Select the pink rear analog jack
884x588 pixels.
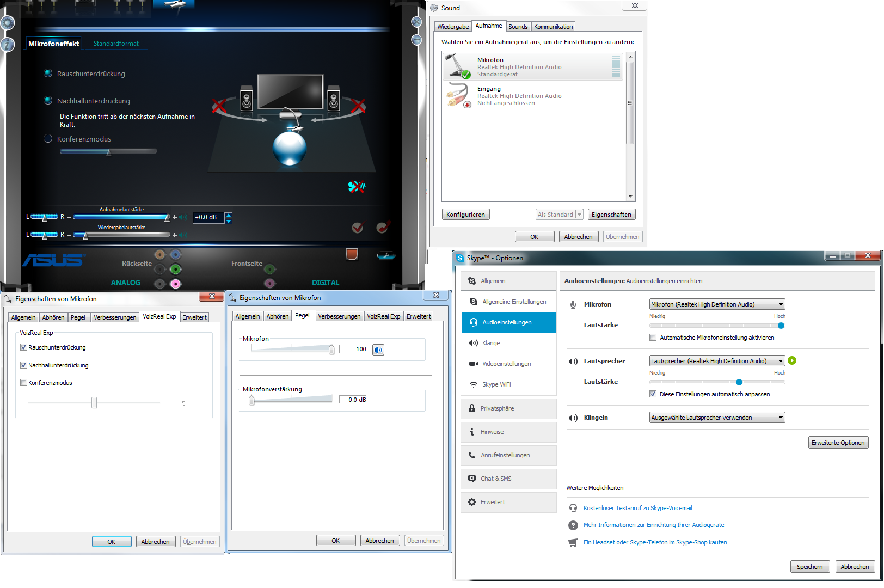[175, 284]
